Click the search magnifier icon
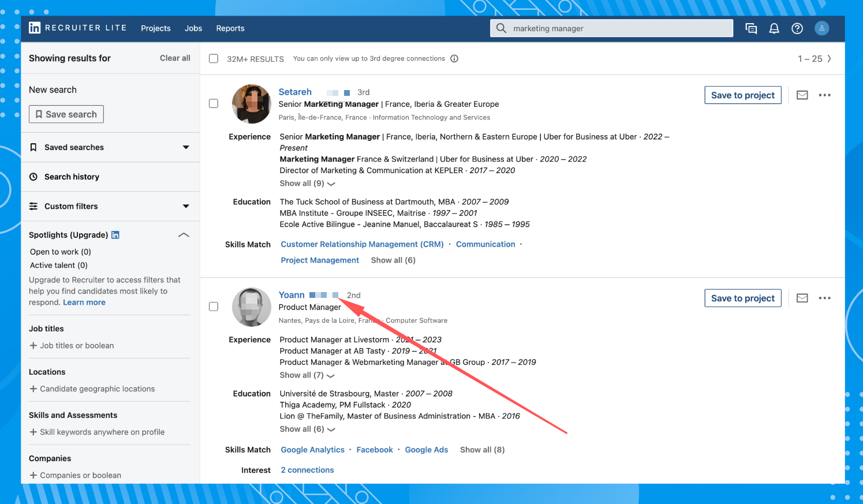The image size is (863, 504). tap(501, 28)
